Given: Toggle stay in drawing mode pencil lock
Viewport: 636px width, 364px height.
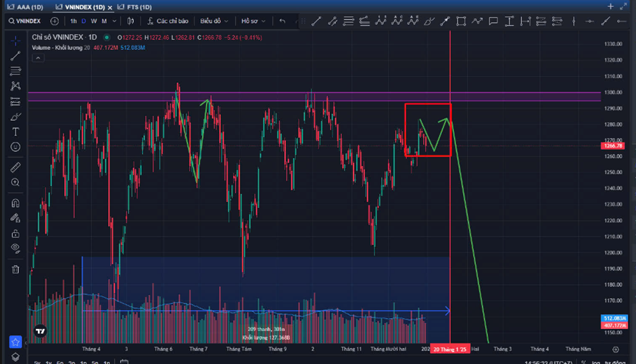Looking at the screenshot, I should (16, 218).
